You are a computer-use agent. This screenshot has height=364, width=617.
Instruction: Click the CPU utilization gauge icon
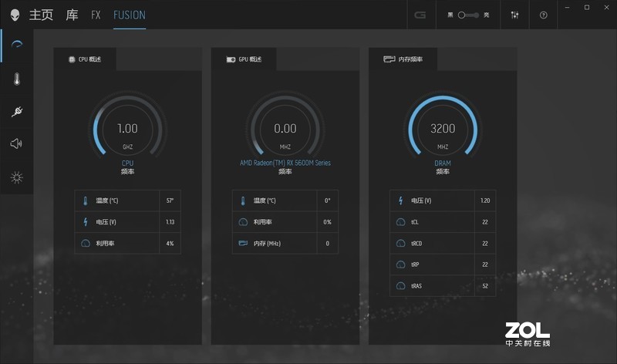pos(86,243)
